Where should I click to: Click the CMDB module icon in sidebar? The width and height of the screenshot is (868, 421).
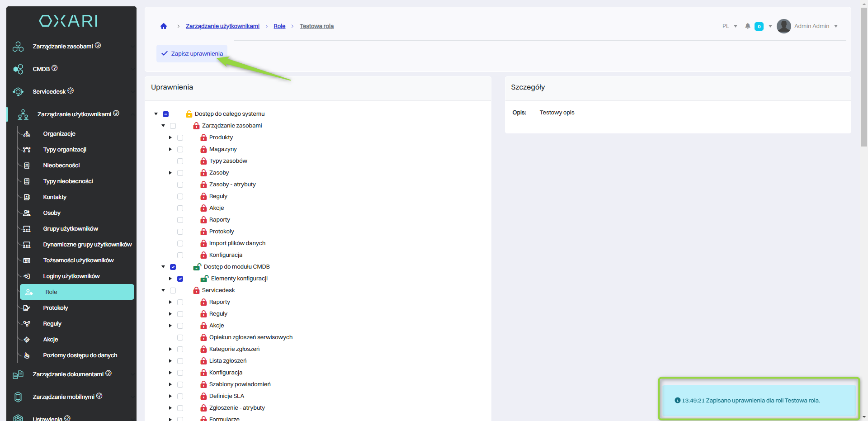coord(18,69)
